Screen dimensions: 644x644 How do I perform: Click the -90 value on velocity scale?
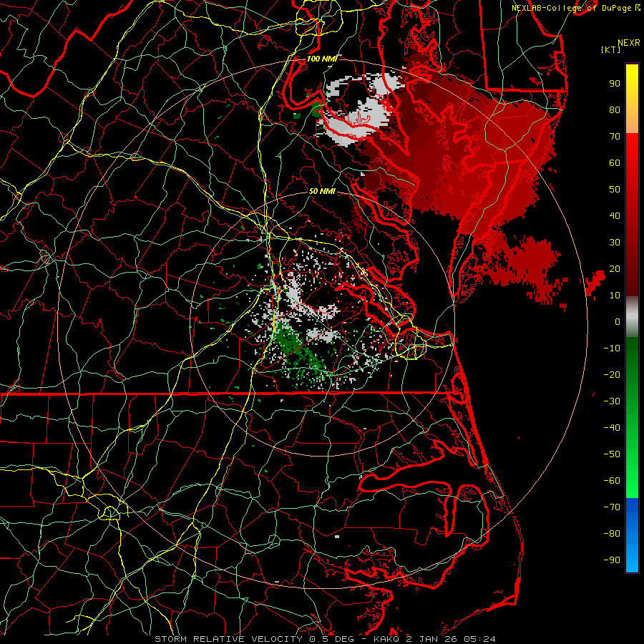612,560
